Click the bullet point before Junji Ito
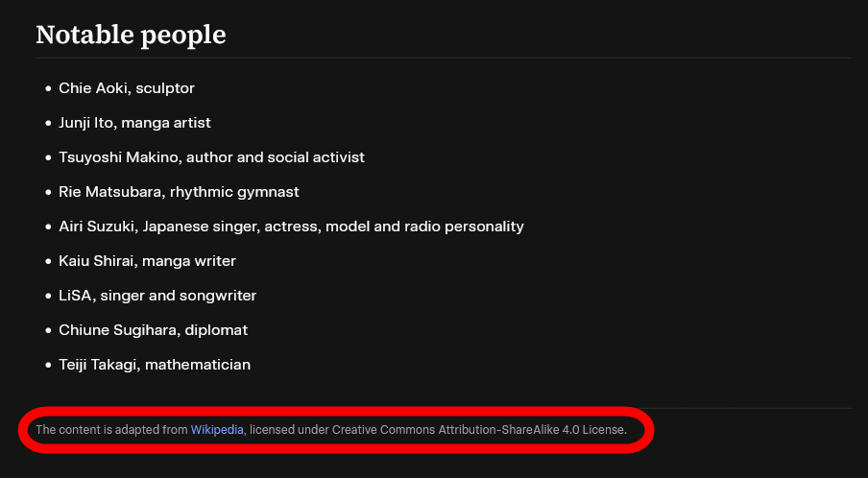 point(48,123)
